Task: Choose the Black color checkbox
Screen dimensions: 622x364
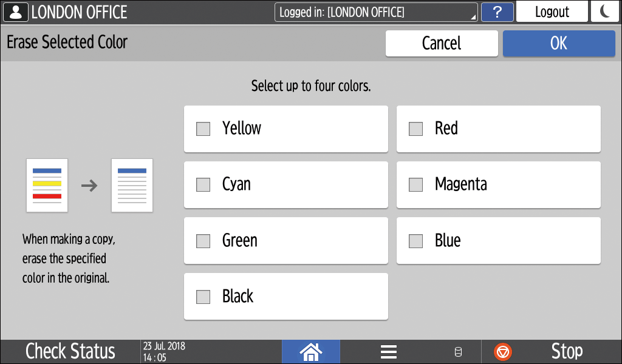Action: [x=203, y=297]
